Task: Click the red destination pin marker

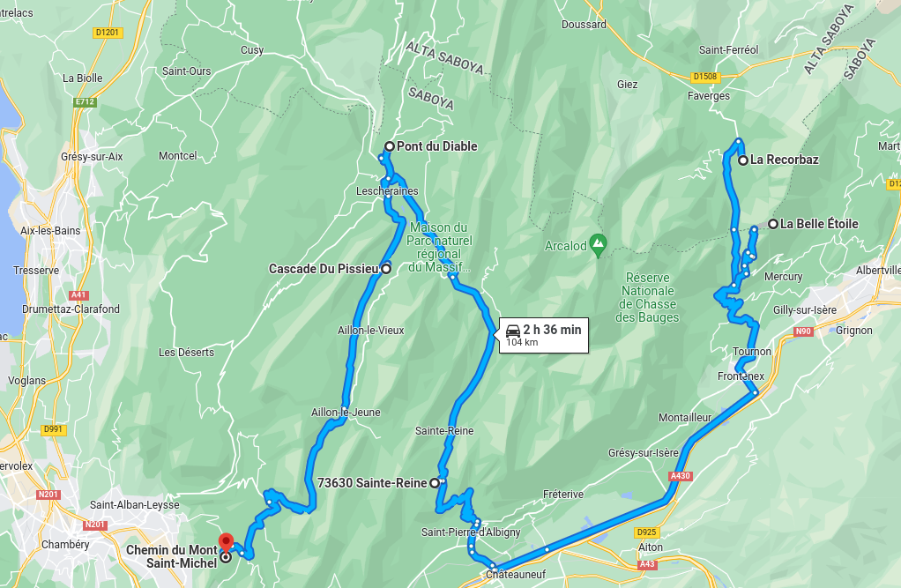Action: pos(227,543)
